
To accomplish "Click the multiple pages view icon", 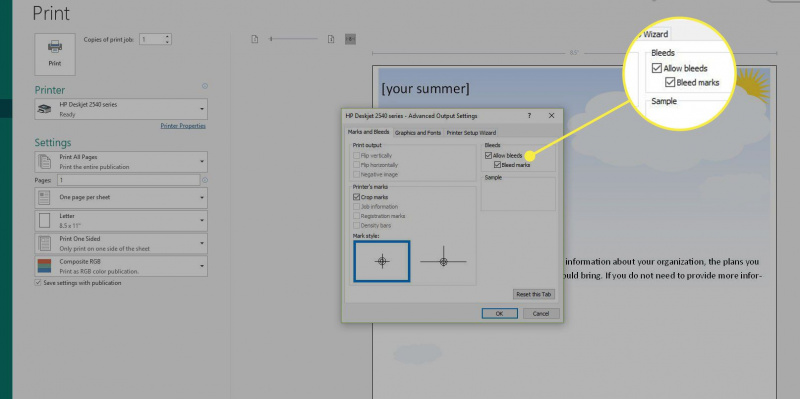I will click(351, 39).
